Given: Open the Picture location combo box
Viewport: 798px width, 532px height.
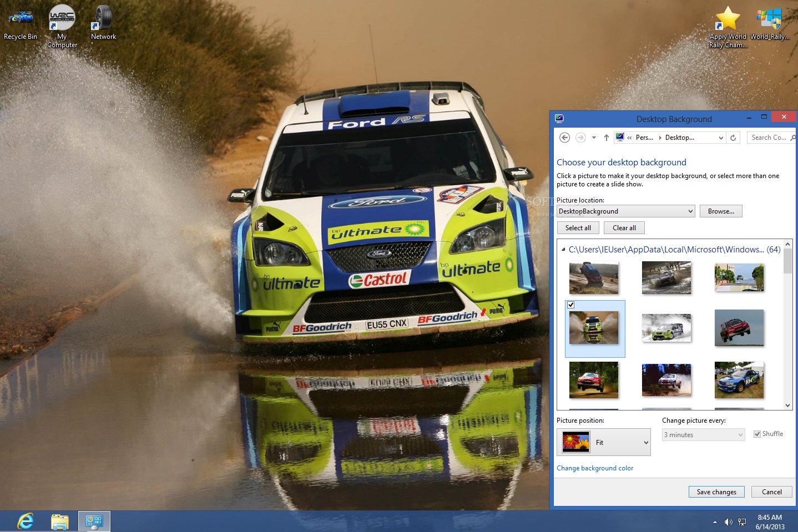Looking at the screenshot, I should [x=626, y=211].
